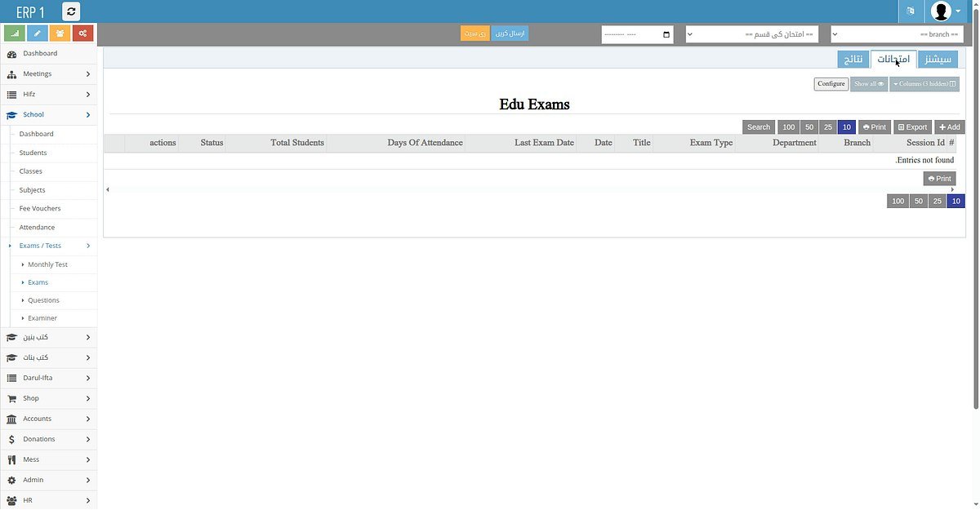Click the Configure button

click(831, 84)
